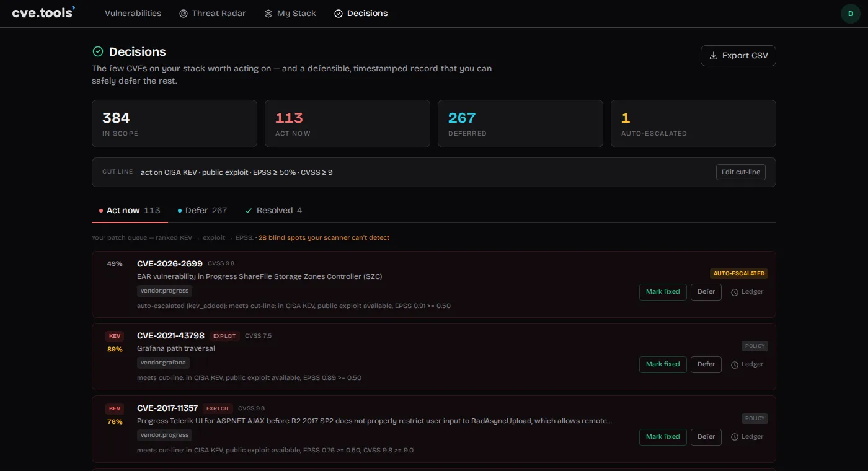Viewport: 868px width, 471px height.
Task: Click CVSS 7.5 label
Action: [258, 336]
